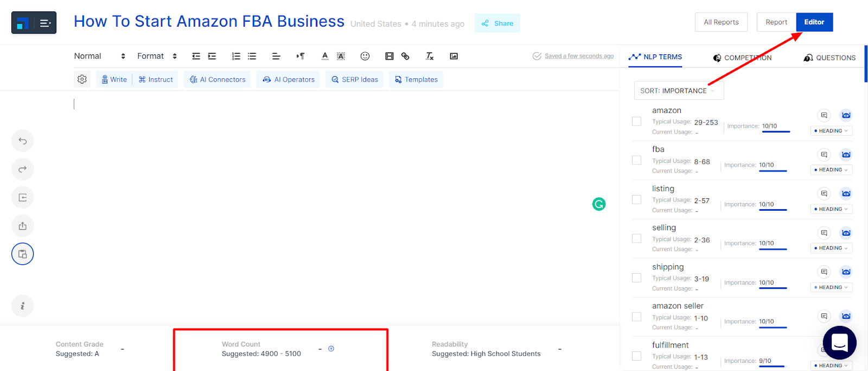
Task: Open AI writer for amazon term
Action: point(846,115)
